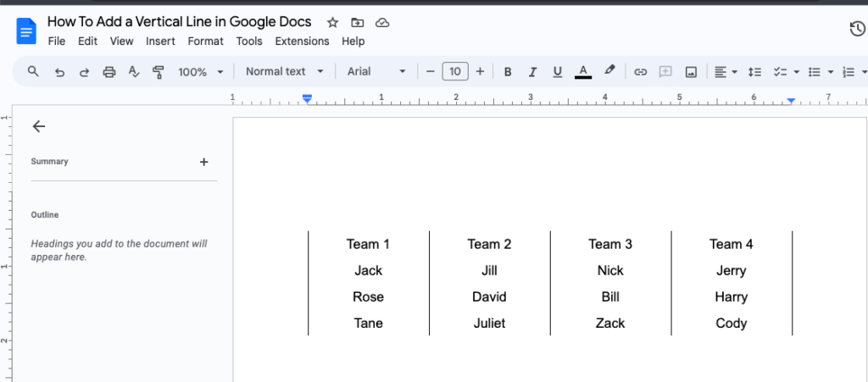Viewport: 868px width, 382px height.
Task: Click the Print icon
Action: 108,72
